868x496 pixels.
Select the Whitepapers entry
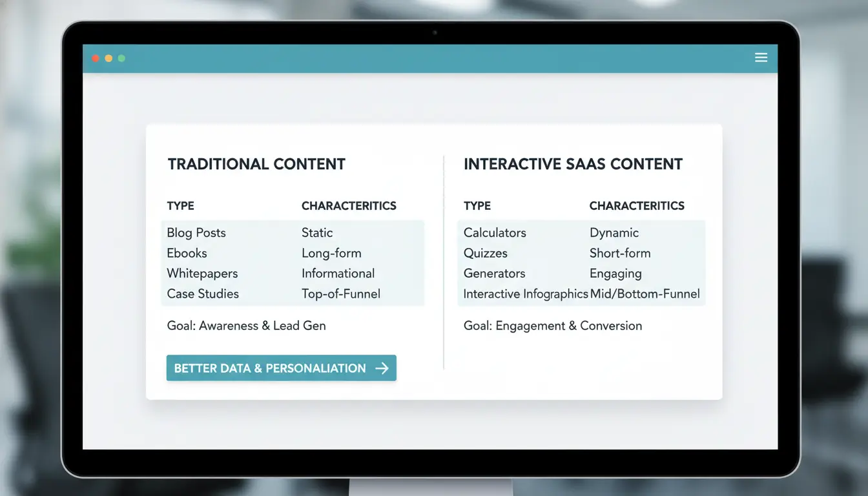[202, 273]
